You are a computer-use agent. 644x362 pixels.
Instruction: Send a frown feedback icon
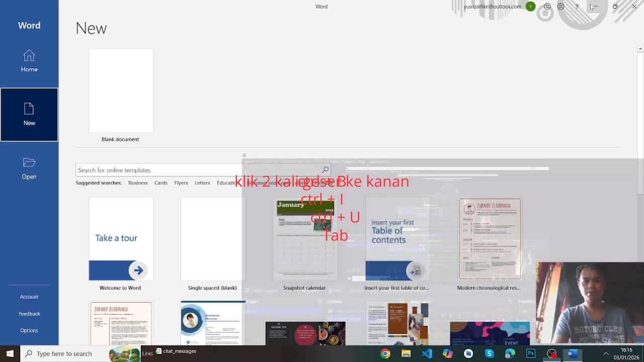(561, 7)
